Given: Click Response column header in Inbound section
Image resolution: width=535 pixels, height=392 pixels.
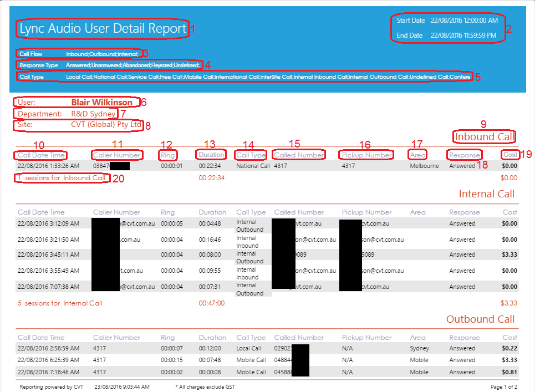Looking at the screenshot, I should coord(465,155).
